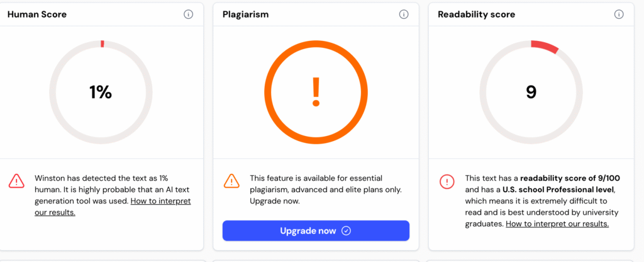
Task: Click the checkmark icon on Upgrade now
Action: 347,231
